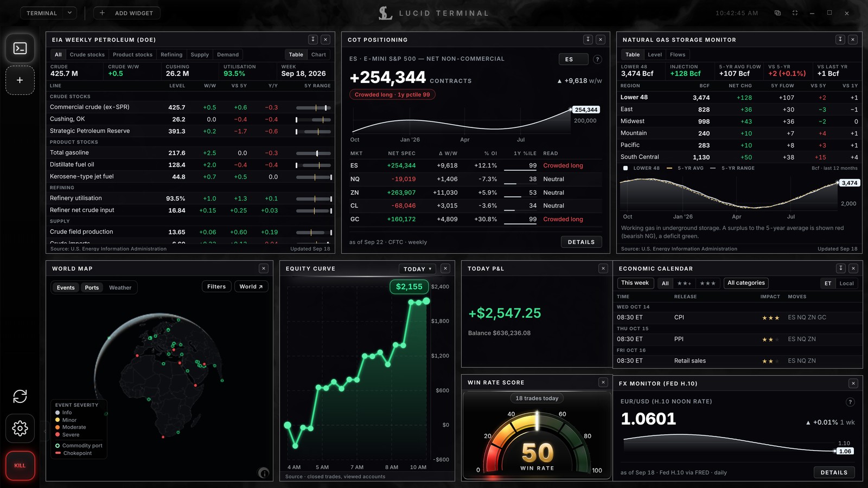Open the help question mark in FX Monitor
Viewport: 868px width, 488px height.
click(x=850, y=402)
